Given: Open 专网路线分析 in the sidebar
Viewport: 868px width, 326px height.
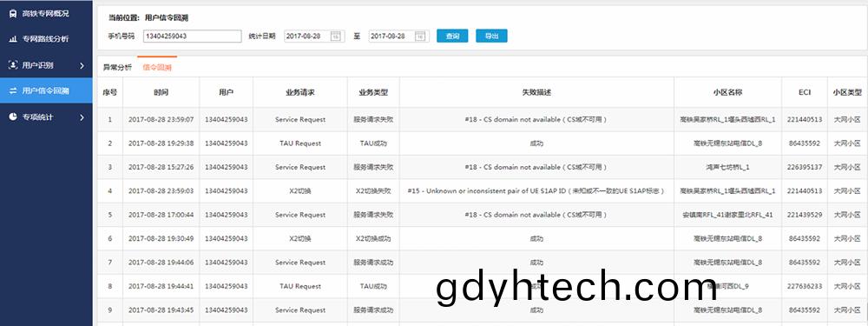Looking at the screenshot, I should point(46,39).
